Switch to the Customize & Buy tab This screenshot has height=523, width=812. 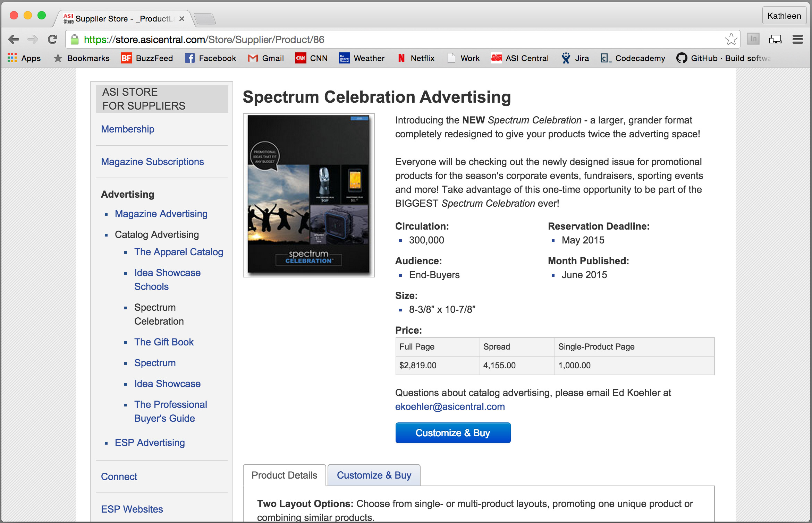[374, 475]
